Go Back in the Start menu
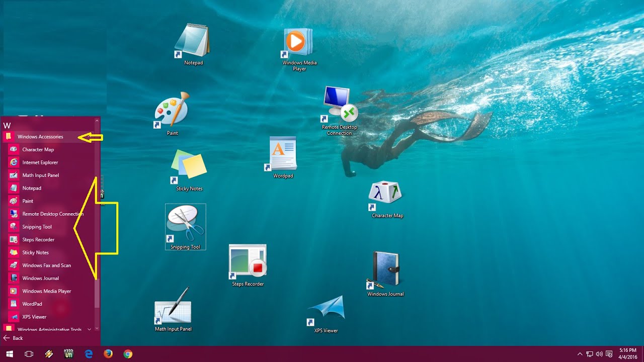This screenshot has height=362, width=644. click(x=13, y=338)
